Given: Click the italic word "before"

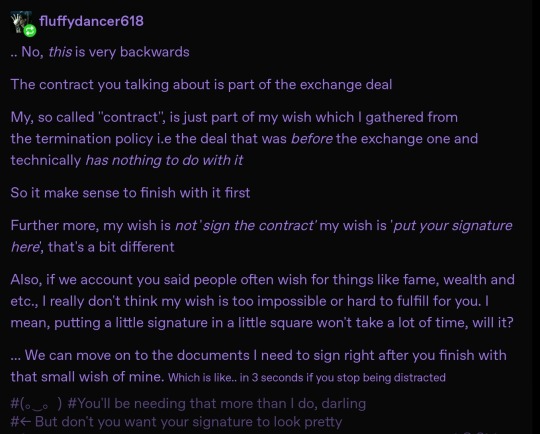Looking at the screenshot, I should [312, 139].
